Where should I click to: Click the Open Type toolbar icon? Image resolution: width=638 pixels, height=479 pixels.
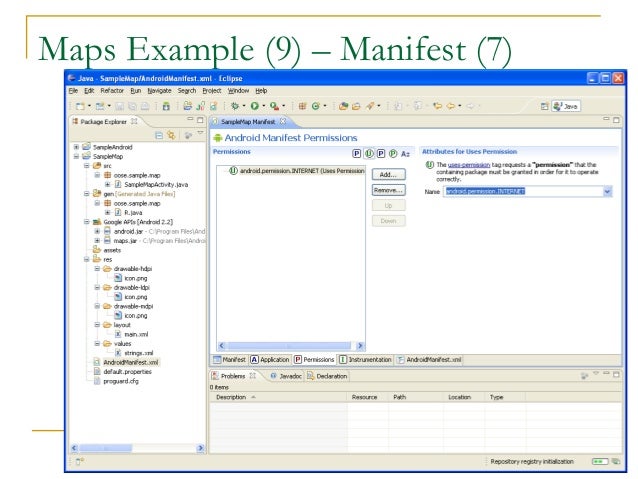coord(343,106)
